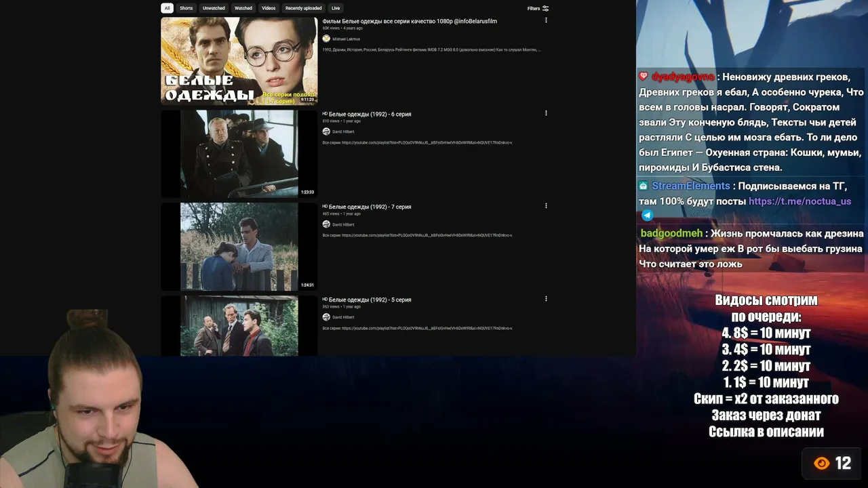Open more options for Фильм Белые одежды video
868x488 pixels.
(546, 20)
